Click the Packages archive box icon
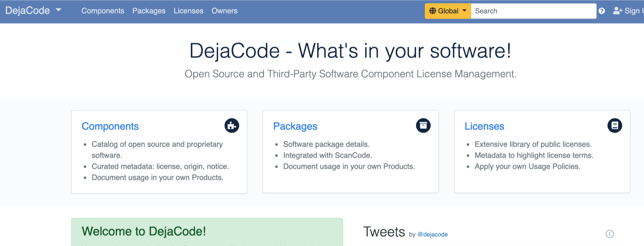Image resolution: width=644 pixels, height=246 pixels. (x=423, y=126)
